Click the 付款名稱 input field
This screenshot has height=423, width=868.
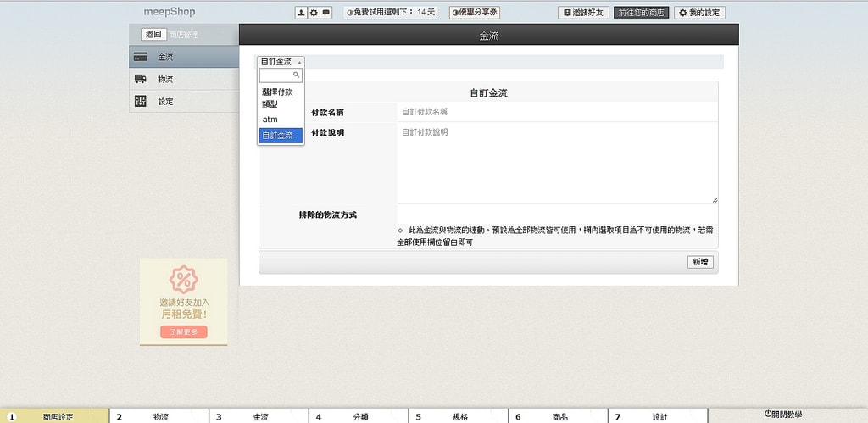557,112
